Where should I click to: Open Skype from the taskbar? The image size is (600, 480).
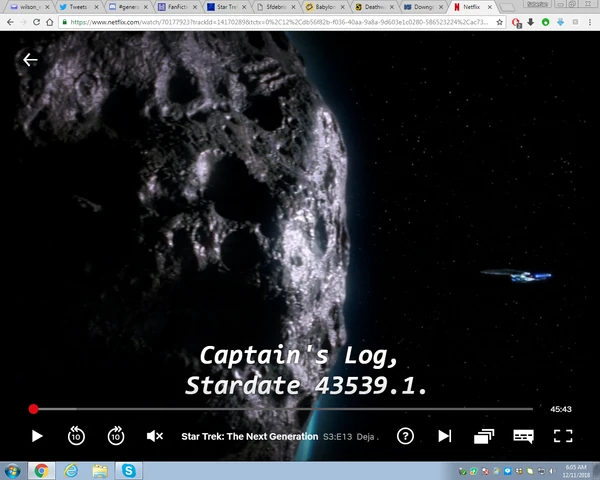pos(129,471)
